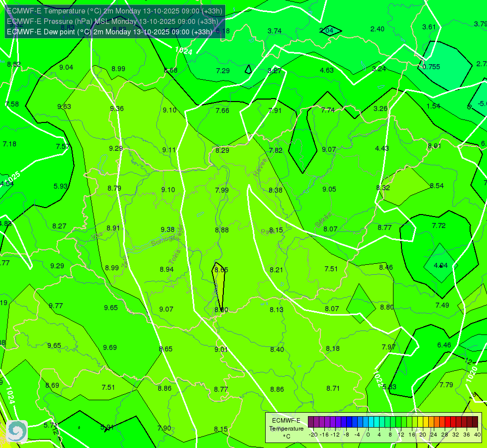This screenshot has width=487, height=448.
Task: Click the dew point value 7.72
Action: [x=439, y=225]
